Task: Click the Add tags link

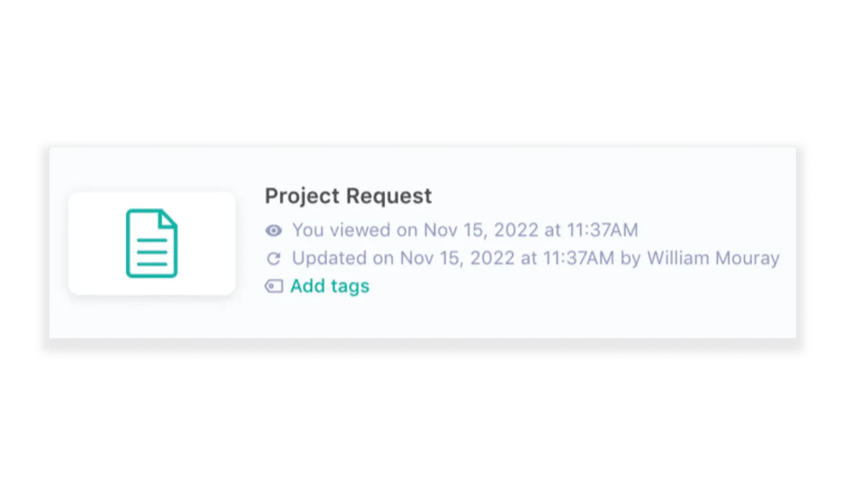Action: 329,286
